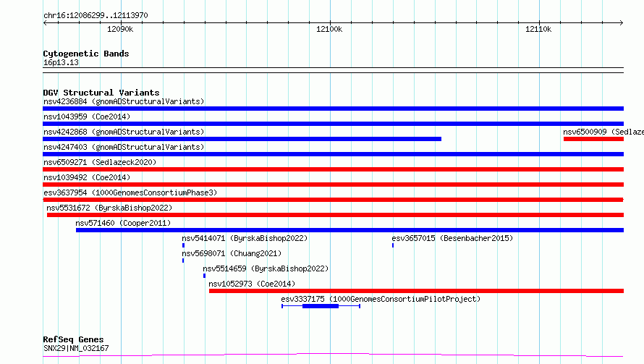Screen dimensions: 644x364
Task: Open esv3337175 1000GenomesConsortiumPilotProject label
Action: click(x=381, y=299)
